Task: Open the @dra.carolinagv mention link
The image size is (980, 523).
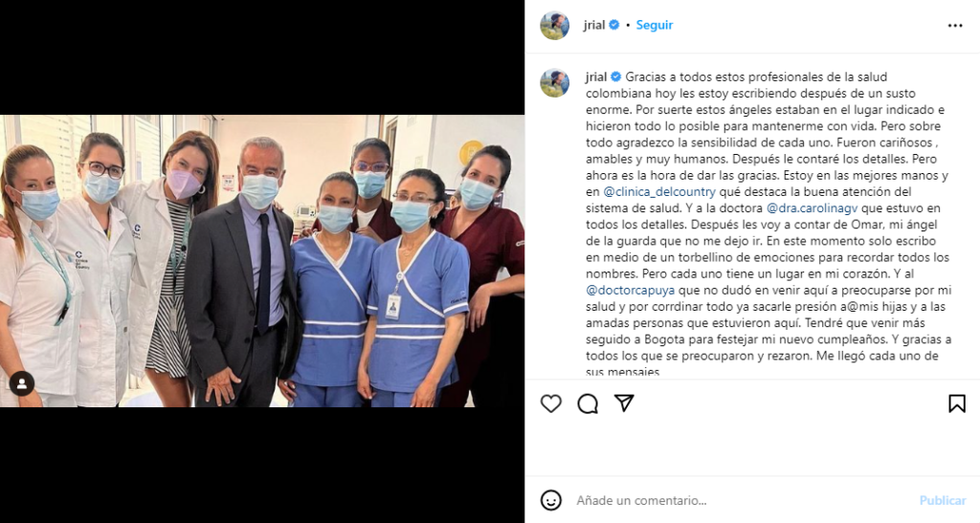Action: coord(812,207)
